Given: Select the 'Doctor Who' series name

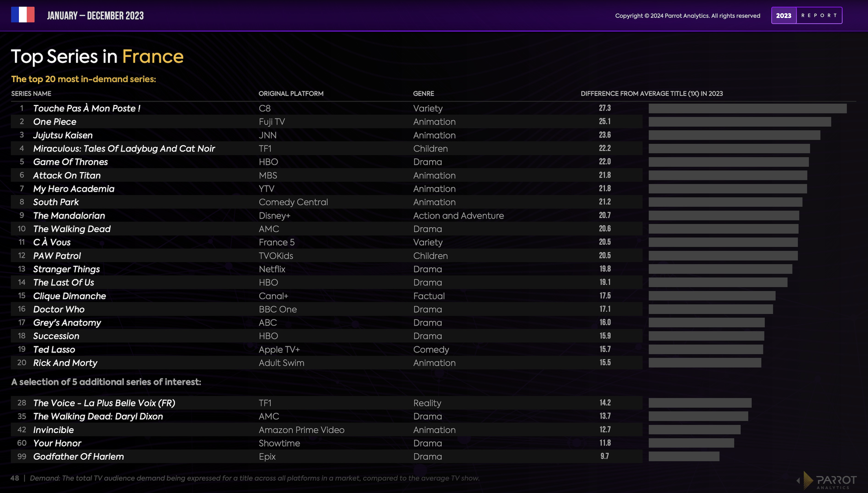Looking at the screenshot, I should click(x=59, y=309).
